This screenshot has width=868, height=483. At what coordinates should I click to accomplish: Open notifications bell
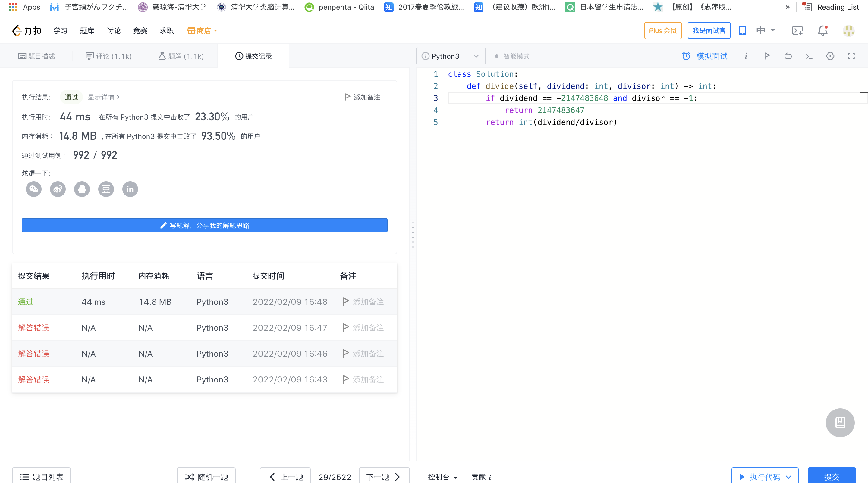coord(822,31)
